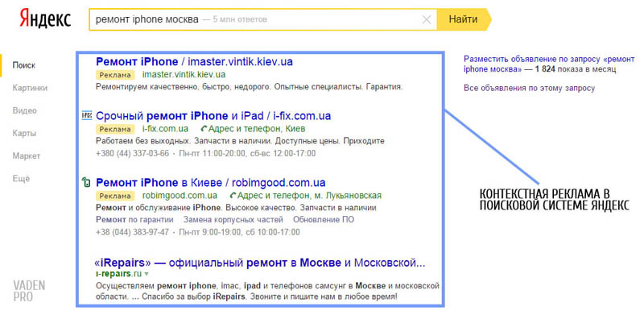Click the Реклама label of robimgood result
This screenshot has height=315, width=644.
pyautogui.click(x=115, y=196)
